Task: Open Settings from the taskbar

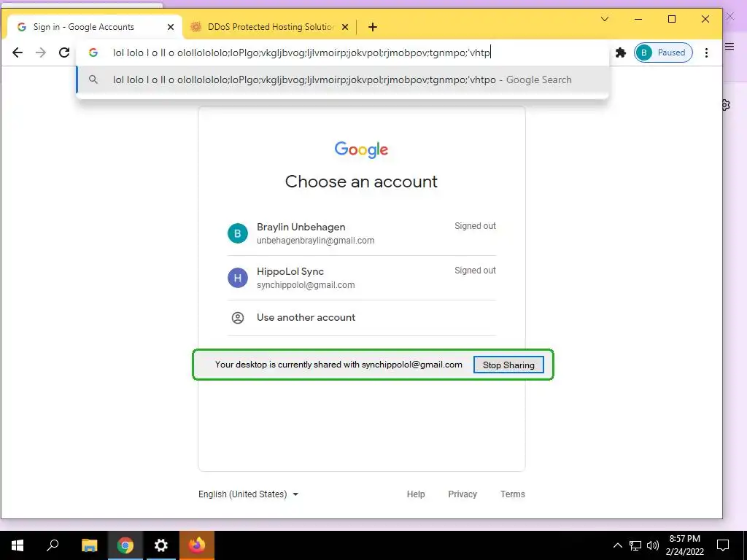Action: click(x=161, y=545)
